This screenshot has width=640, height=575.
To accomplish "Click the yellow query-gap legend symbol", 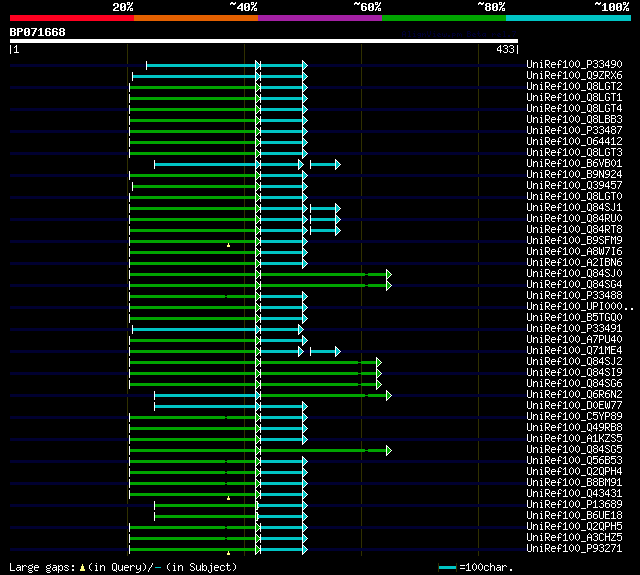I will [82, 568].
